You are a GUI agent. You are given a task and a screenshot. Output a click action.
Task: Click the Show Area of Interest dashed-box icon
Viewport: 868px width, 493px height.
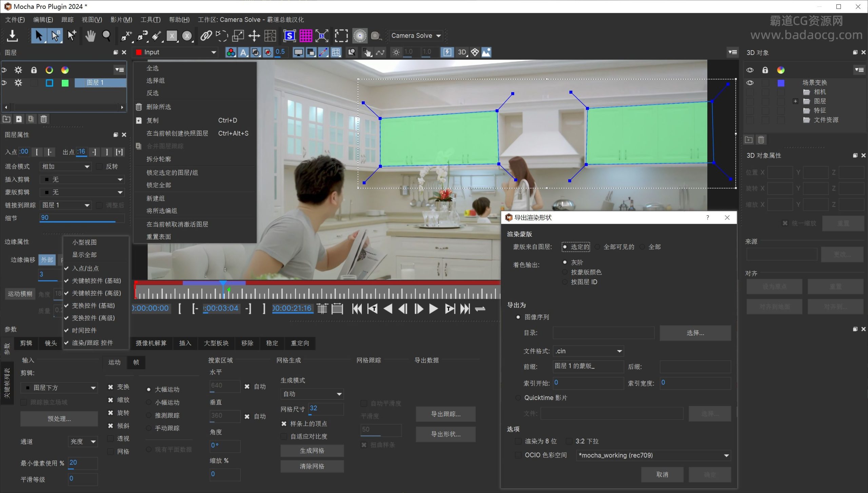point(341,36)
